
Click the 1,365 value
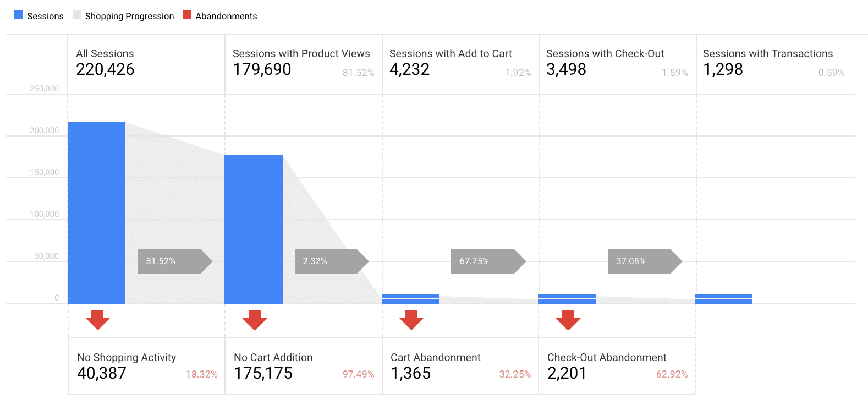click(x=410, y=373)
